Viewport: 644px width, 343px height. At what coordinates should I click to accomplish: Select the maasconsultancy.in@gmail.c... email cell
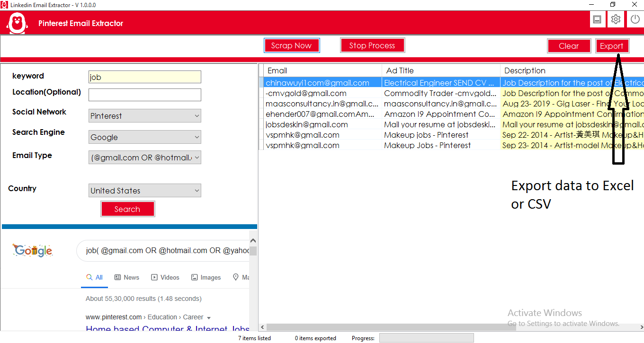(322, 104)
